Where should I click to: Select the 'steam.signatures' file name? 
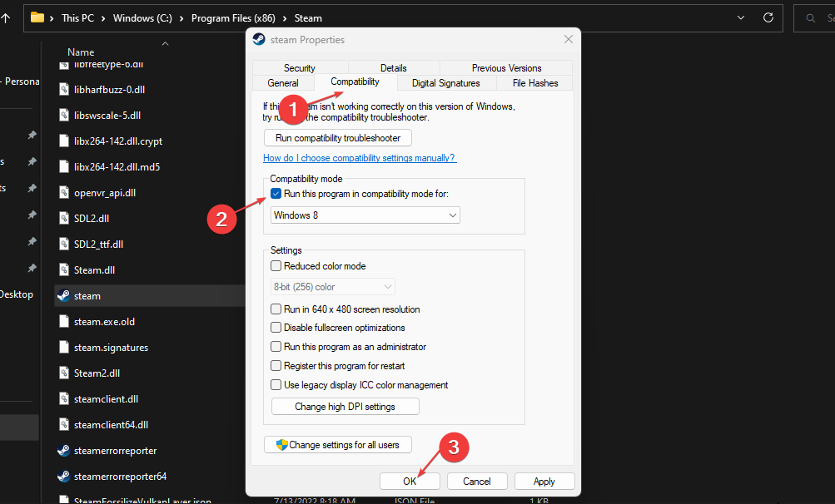coord(112,348)
